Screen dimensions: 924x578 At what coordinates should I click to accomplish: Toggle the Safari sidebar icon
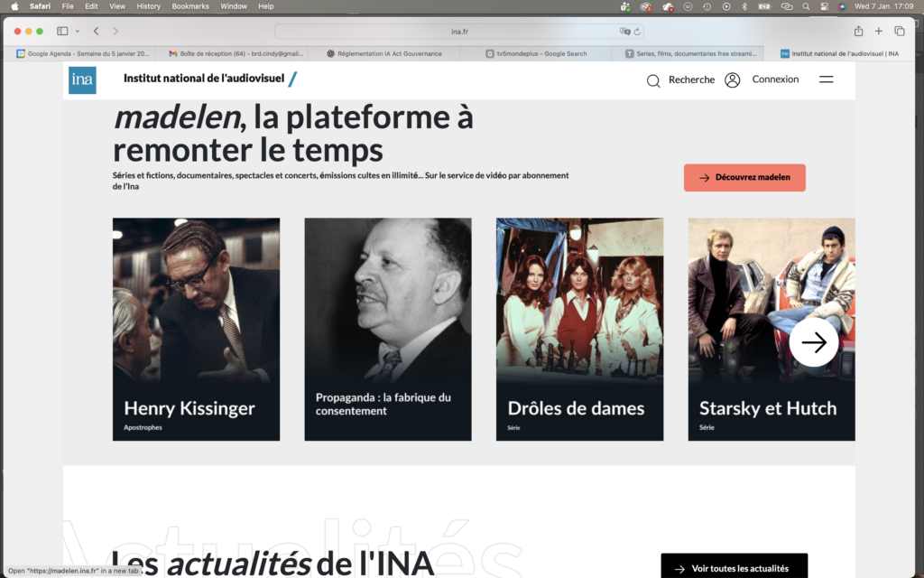tap(62, 32)
